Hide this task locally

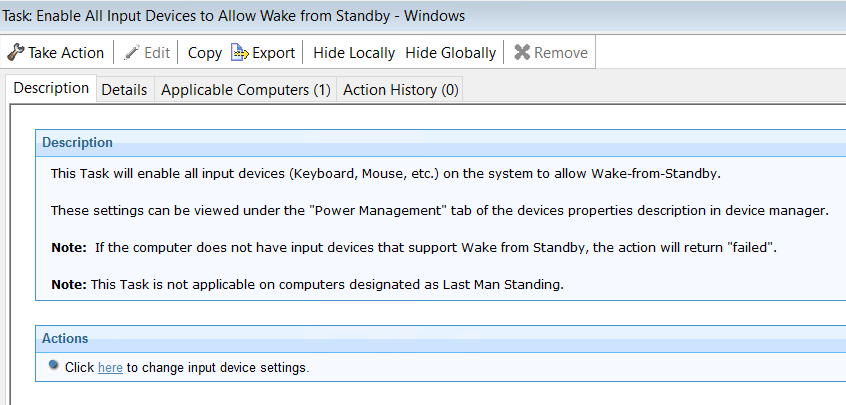point(354,53)
